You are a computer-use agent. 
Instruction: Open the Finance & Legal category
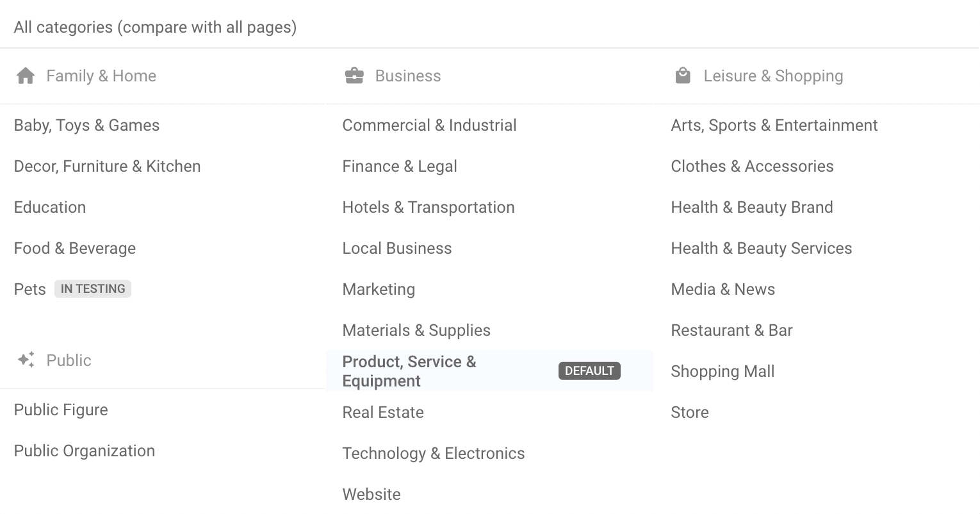pyautogui.click(x=400, y=167)
